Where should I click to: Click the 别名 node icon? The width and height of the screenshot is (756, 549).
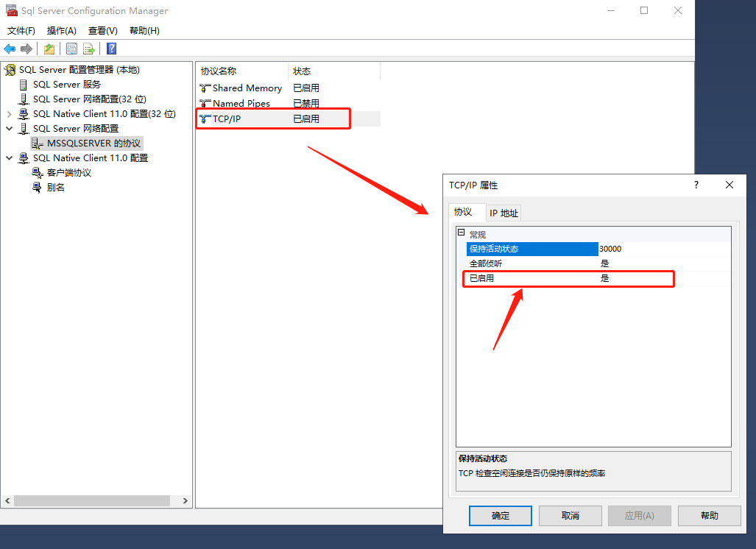(x=37, y=188)
